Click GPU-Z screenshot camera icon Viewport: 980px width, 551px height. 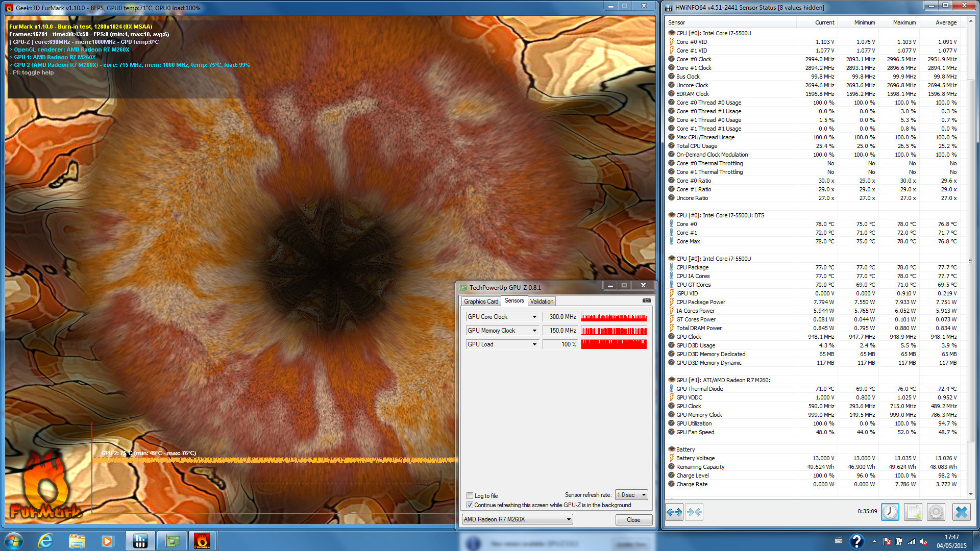point(646,300)
